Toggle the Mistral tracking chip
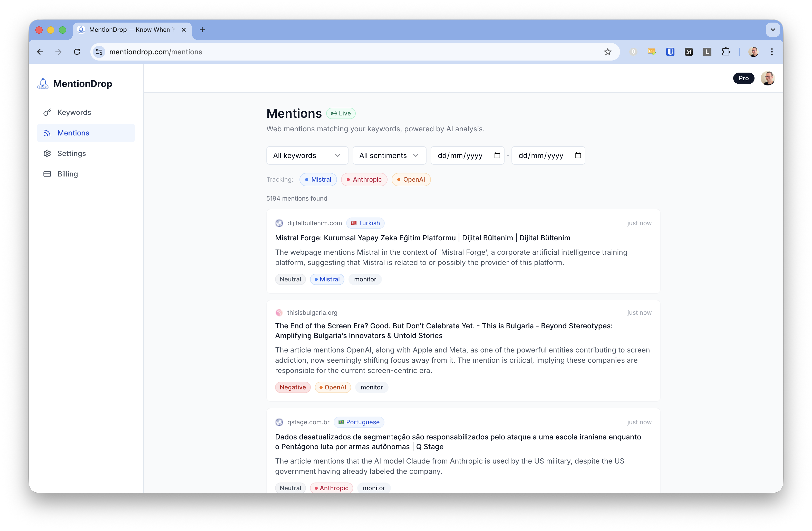The width and height of the screenshot is (812, 531). (x=318, y=179)
